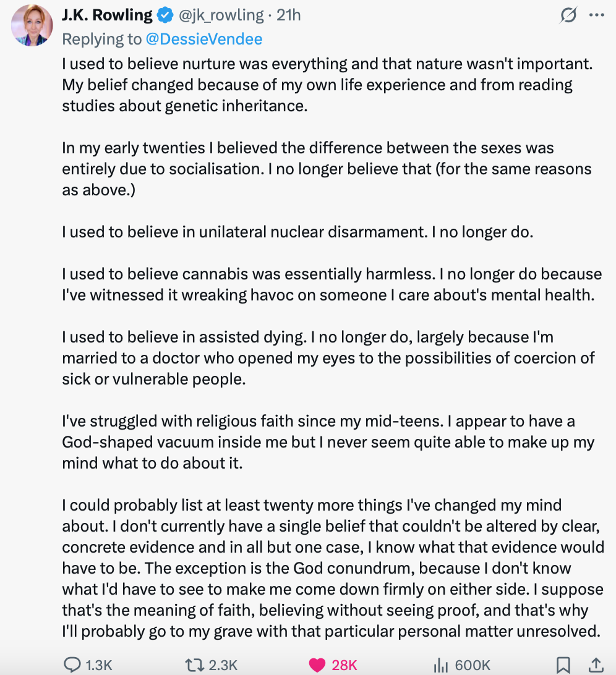Click the paragraph about assisted dying
616x675 pixels.
(x=328, y=358)
